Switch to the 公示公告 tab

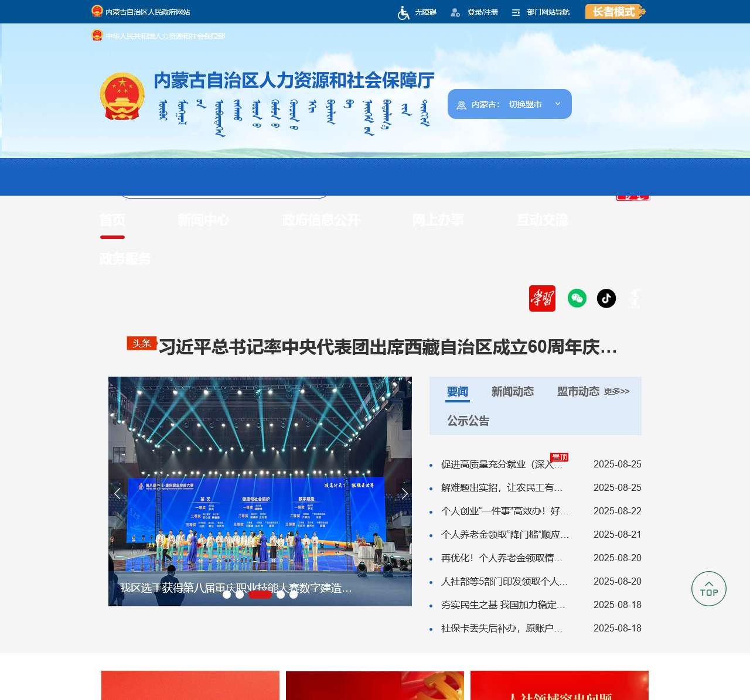(x=468, y=421)
